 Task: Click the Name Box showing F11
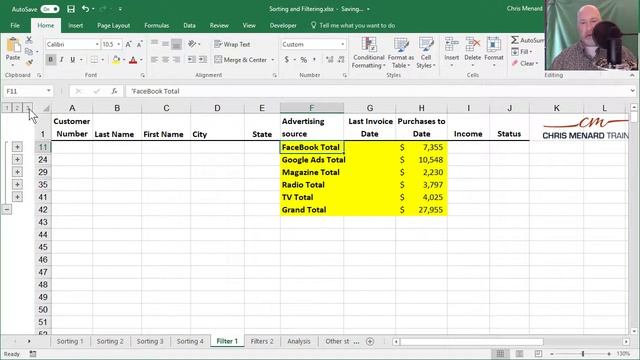tap(28, 91)
